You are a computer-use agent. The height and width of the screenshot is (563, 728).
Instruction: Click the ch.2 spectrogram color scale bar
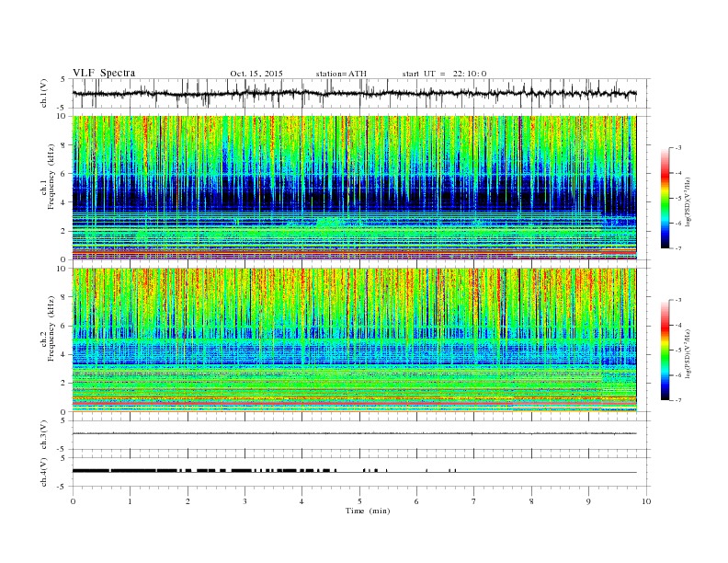pos(665,350)
